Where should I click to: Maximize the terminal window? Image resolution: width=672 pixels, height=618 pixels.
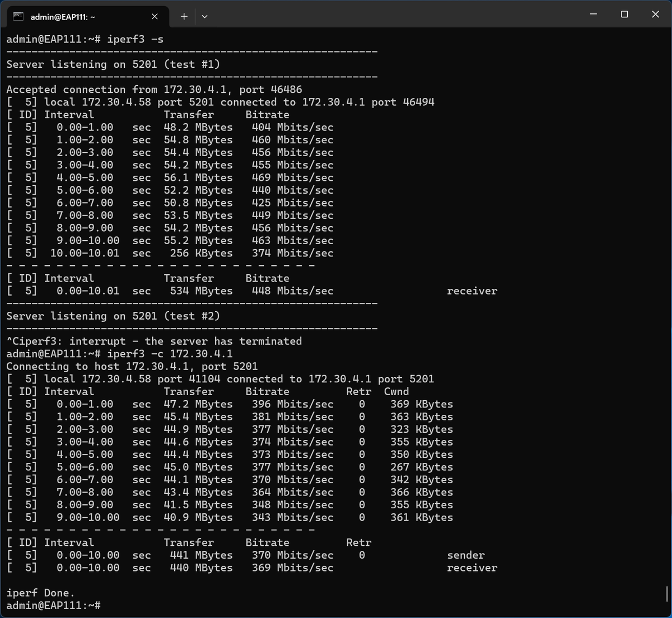click(624, 14)
